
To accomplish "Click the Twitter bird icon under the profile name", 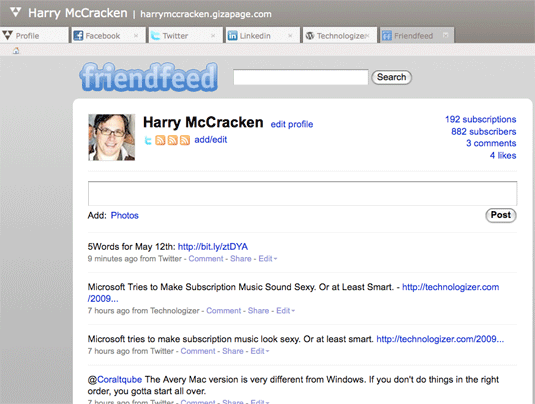I will [148, 140].
